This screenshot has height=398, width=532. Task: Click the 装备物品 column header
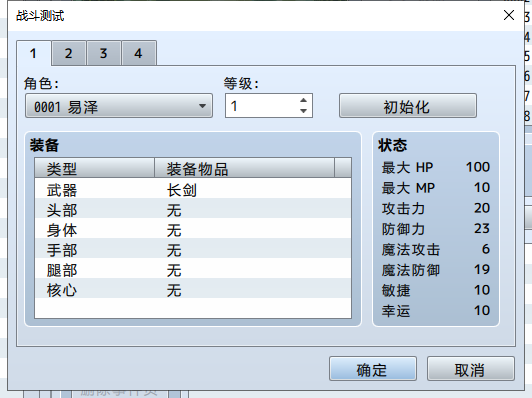[x=244, y=168]
